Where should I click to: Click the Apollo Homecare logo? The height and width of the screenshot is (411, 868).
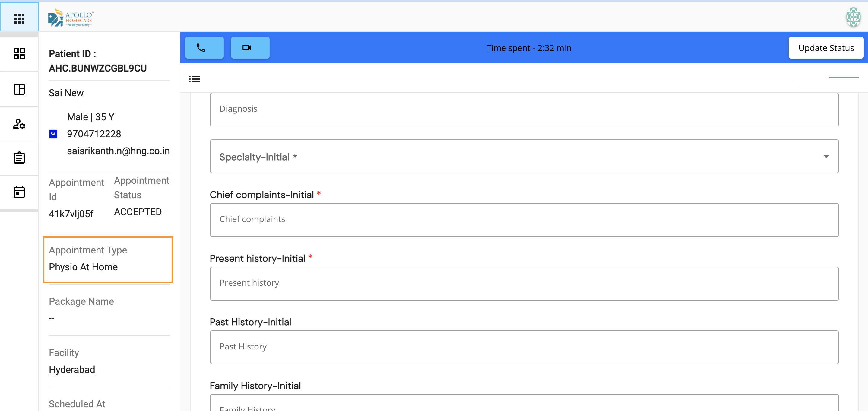(71, 17)
